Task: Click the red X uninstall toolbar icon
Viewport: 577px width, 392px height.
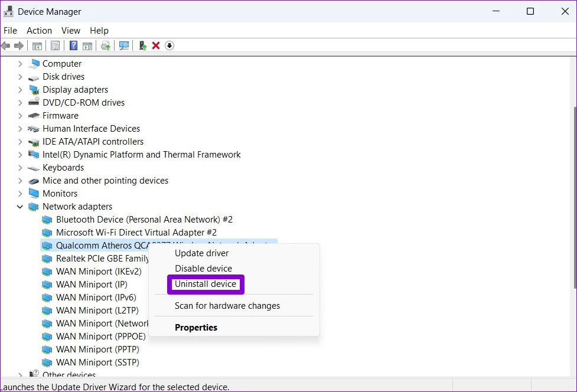Action: (x=156, y=45)
